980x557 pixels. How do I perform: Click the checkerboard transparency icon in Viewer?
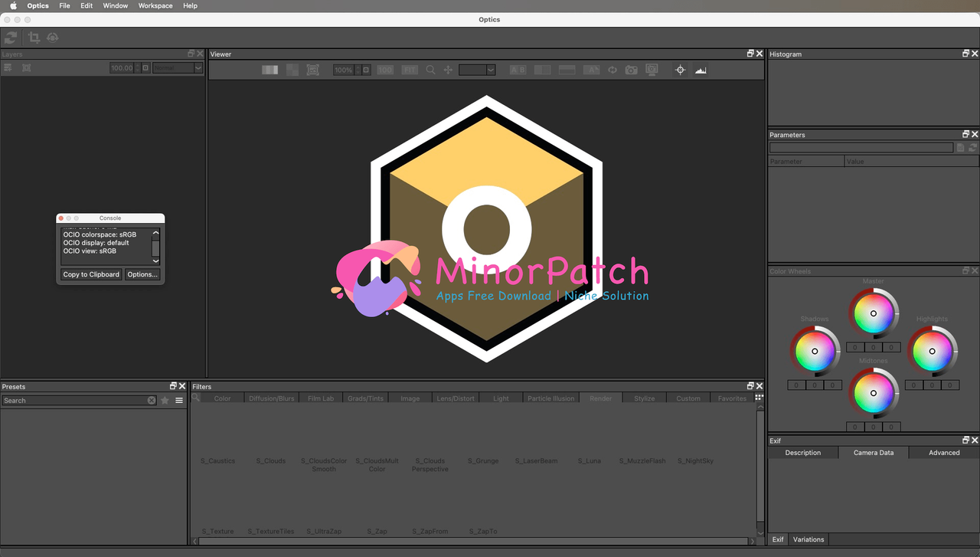[x=292, y=70]
